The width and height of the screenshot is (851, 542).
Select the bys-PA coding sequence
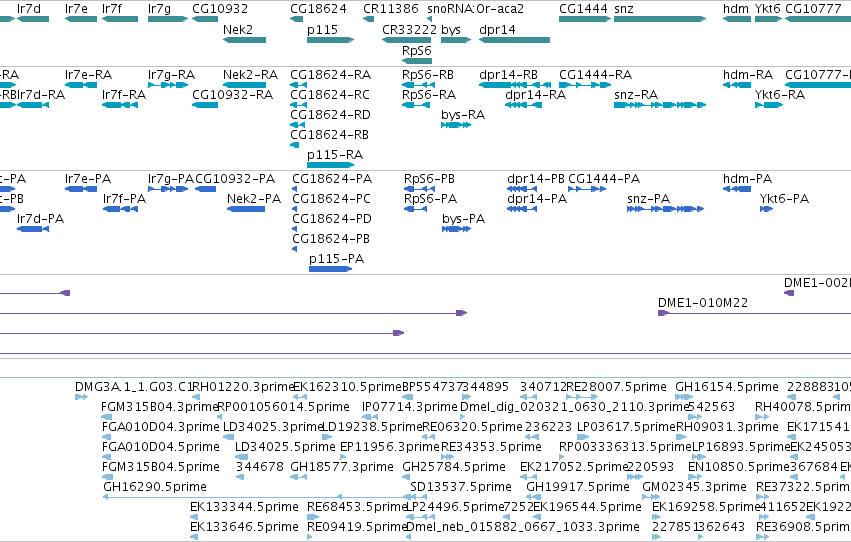[456, 229]
